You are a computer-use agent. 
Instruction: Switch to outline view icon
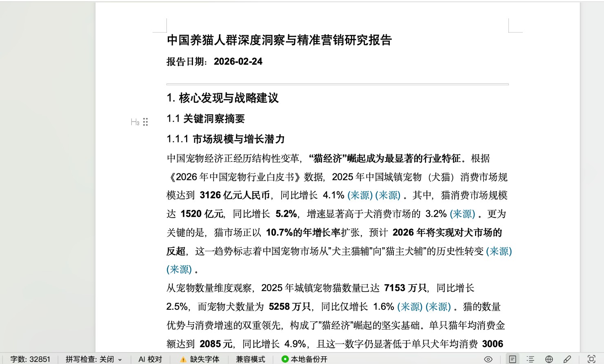pos(530,359)
